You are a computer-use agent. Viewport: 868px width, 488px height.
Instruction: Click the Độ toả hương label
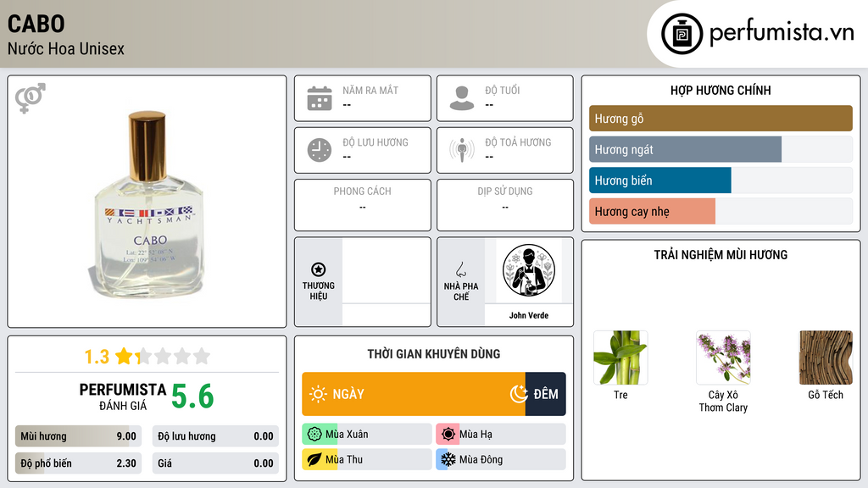(x=518, y=142)
